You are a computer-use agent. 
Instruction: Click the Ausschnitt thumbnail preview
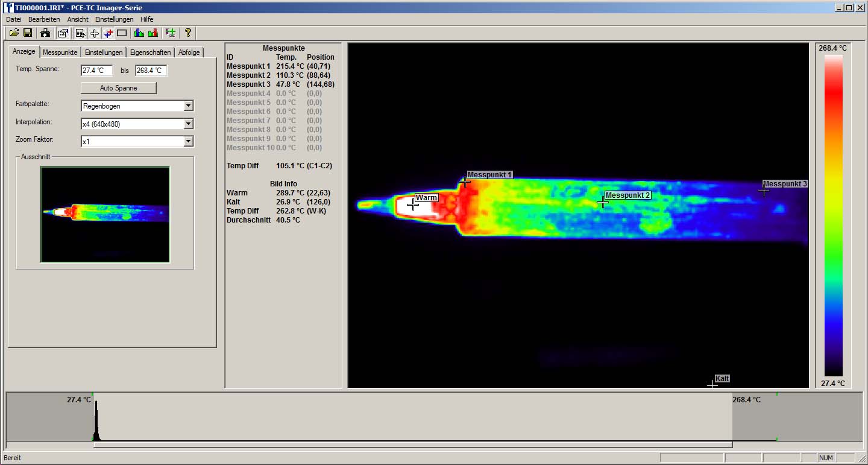(x=105, y=215)
